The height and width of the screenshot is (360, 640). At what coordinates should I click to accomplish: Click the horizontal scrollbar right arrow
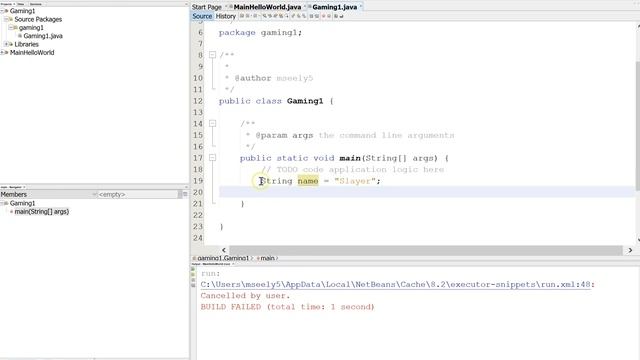coord(630,250)
